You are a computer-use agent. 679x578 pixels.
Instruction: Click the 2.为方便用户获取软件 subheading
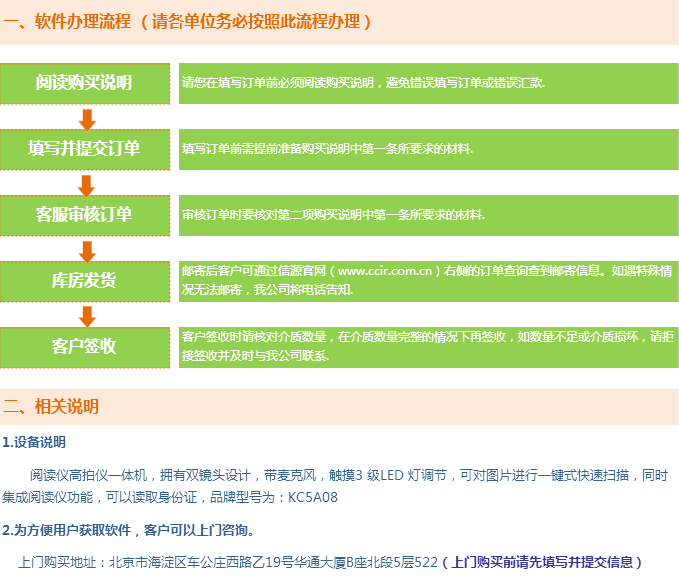pos(128,530)
